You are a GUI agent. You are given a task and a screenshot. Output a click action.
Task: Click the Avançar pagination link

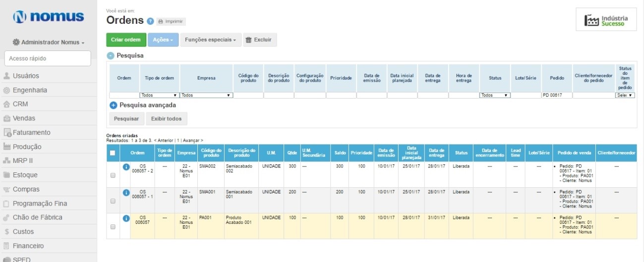192,141
